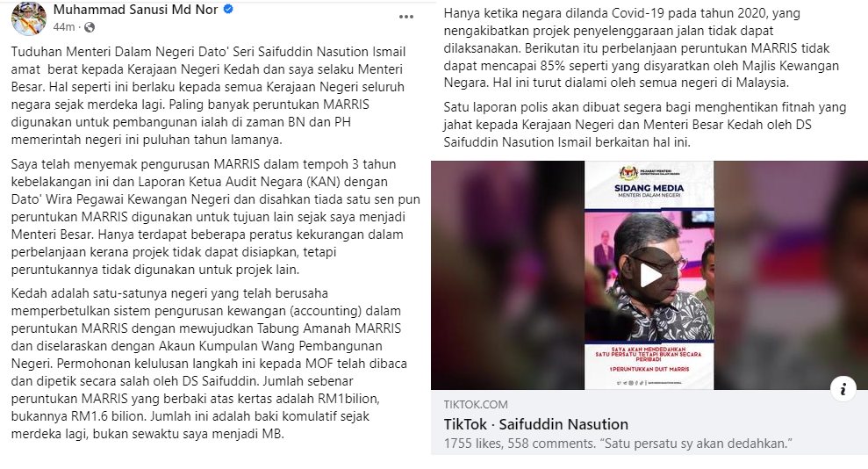Open the Muhammad Sanusi Md Nor name link
This screenshot has width=868, height=469.
136,10
